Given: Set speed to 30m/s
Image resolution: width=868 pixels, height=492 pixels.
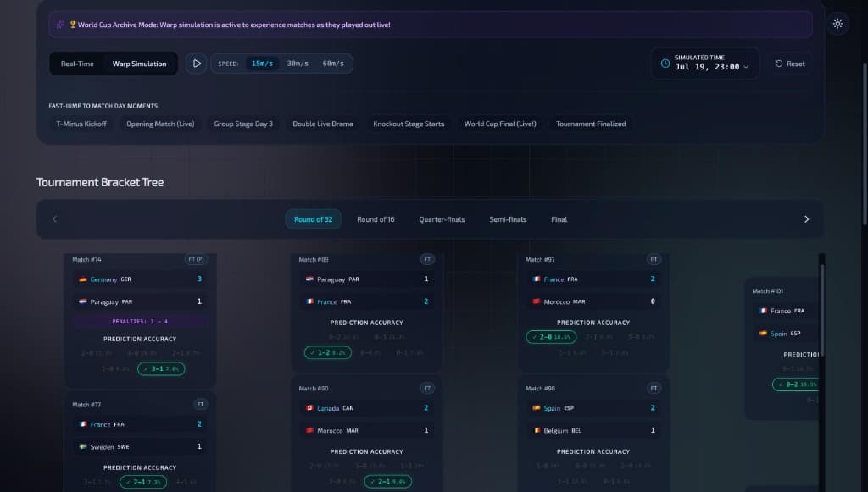Looking at the screenshot, I should (x=298, y=64).
